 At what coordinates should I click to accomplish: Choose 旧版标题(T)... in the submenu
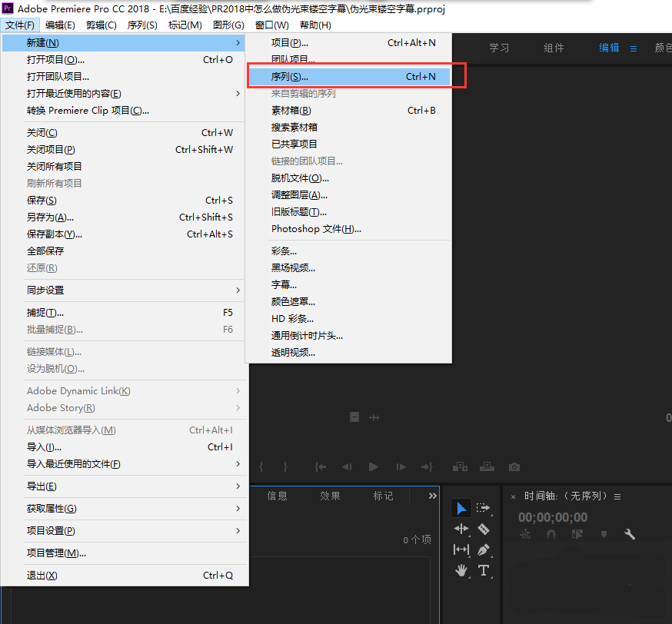click(349, 212)
